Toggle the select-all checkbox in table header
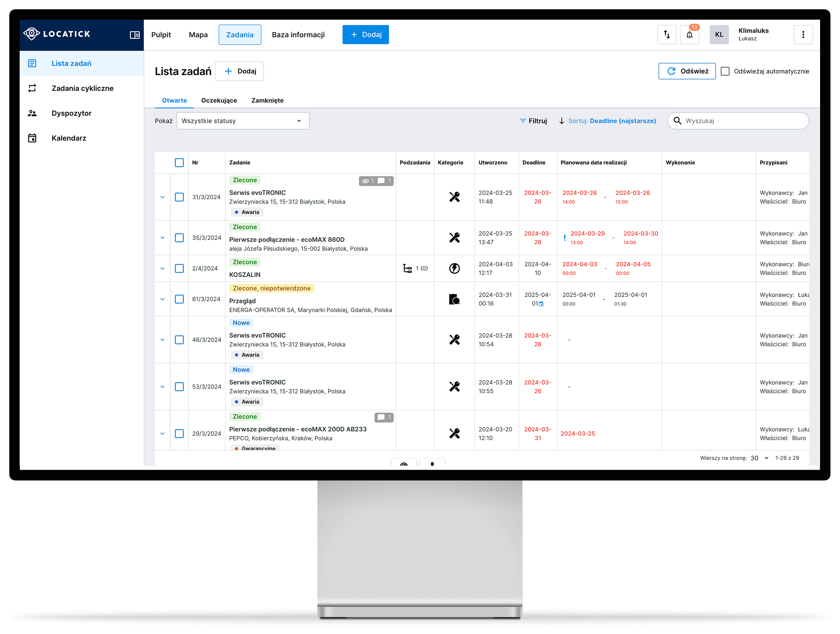Screen dimensions: 840x634 click(x=179, y=162)
